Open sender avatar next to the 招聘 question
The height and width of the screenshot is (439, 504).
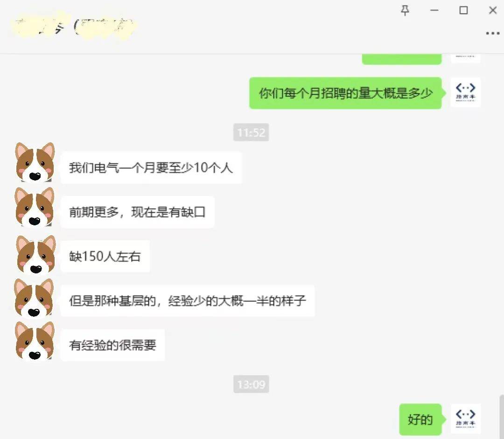click(465, 92)
